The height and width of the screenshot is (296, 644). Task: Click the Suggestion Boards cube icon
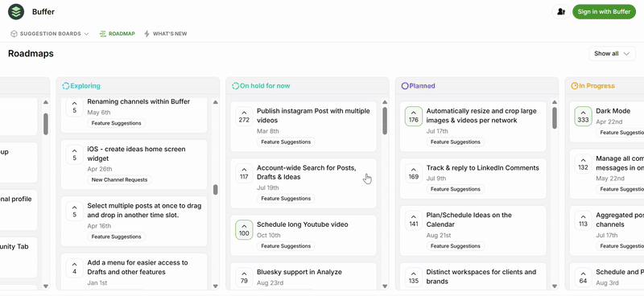click(14, 34)
